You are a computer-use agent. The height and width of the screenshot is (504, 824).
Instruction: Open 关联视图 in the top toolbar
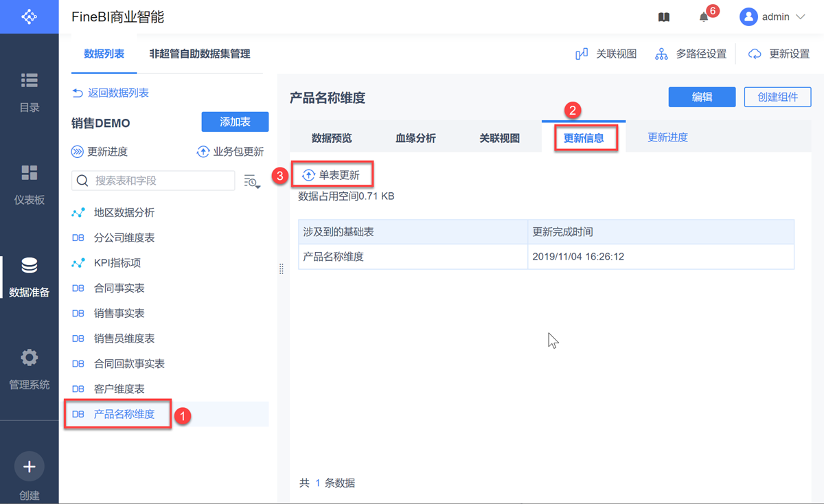pyautogui.click(x=606, y=54)
